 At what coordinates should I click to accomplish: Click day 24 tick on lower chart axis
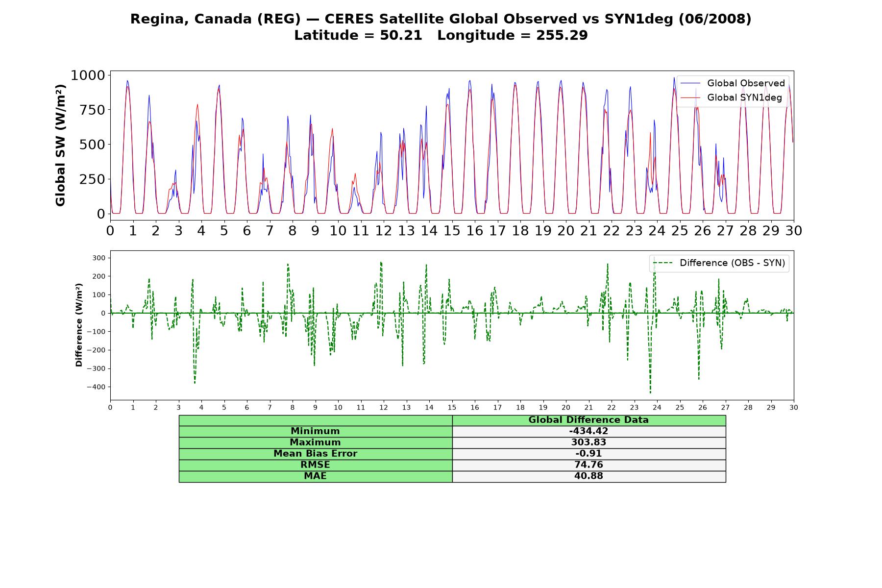click(x=657, y=408)
